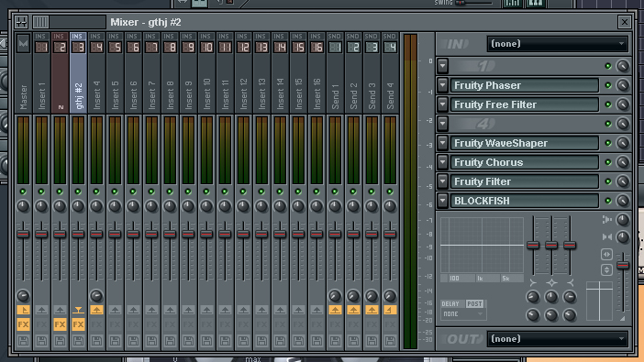
Task: Click the send arrow icon on Send 1 track
Action: click(335, 311)
